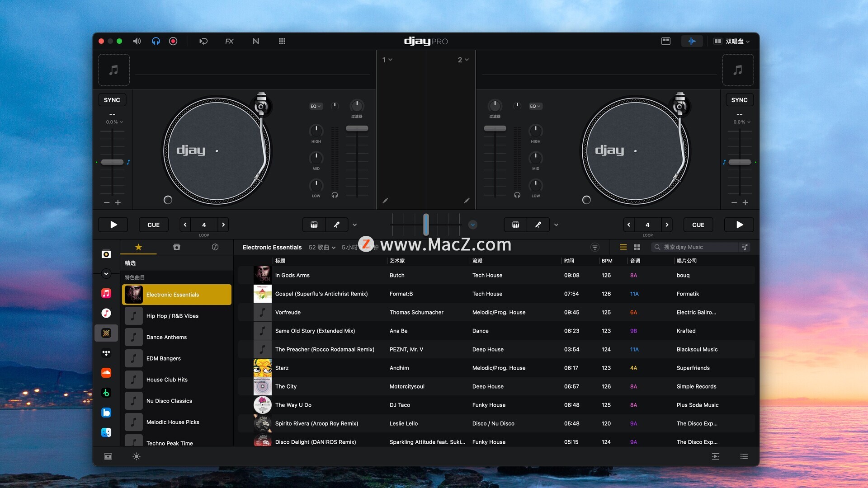
Task: Toggle headphone pre-cueing icon in toolbar
Action: (156, 41)
